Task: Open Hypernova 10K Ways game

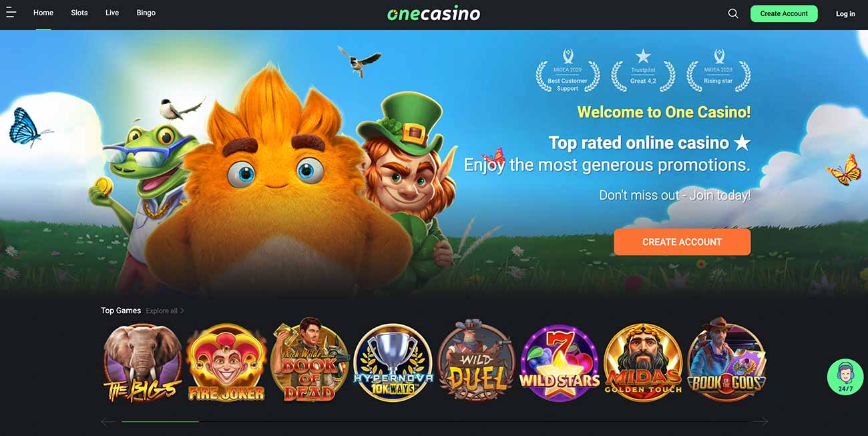Action: [x=393, y=363]
